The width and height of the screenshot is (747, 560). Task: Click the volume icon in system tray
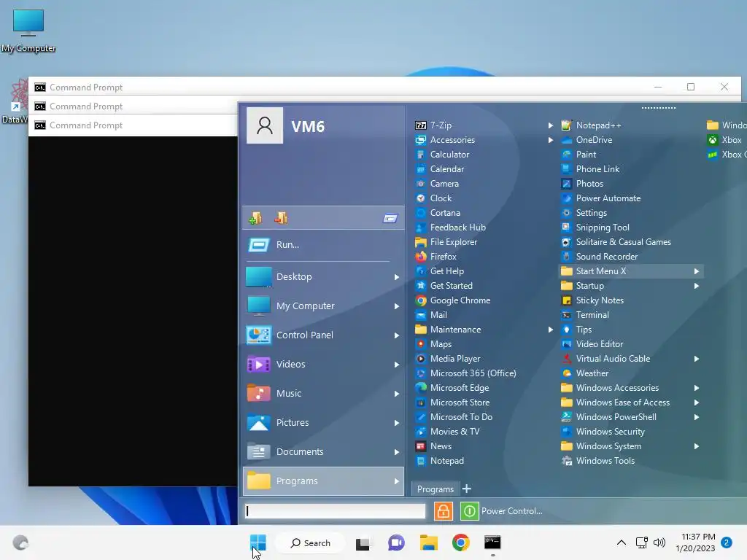pos(659,542)
